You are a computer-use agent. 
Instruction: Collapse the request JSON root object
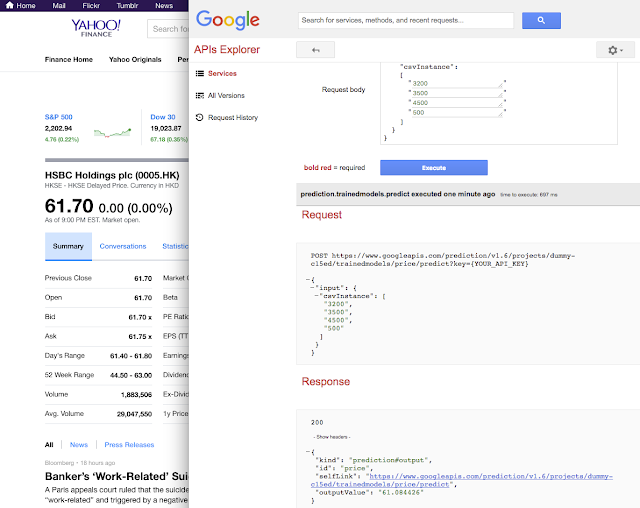(x=308, y=280)
